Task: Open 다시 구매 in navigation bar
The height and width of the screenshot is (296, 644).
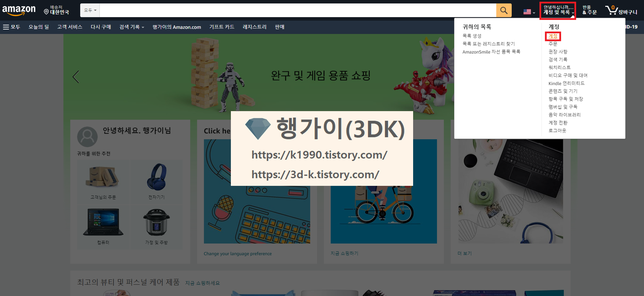Action: [101, 27]
